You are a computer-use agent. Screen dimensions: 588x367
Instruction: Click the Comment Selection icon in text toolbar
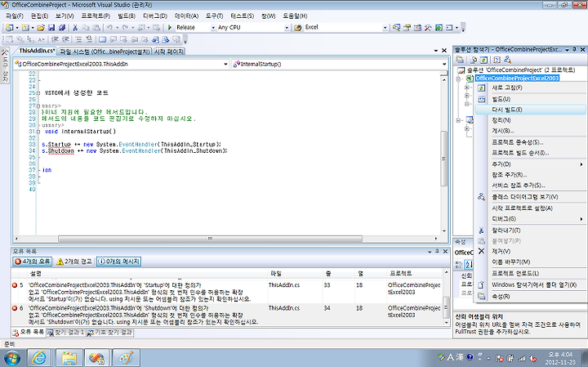click(x=78, y=39)
